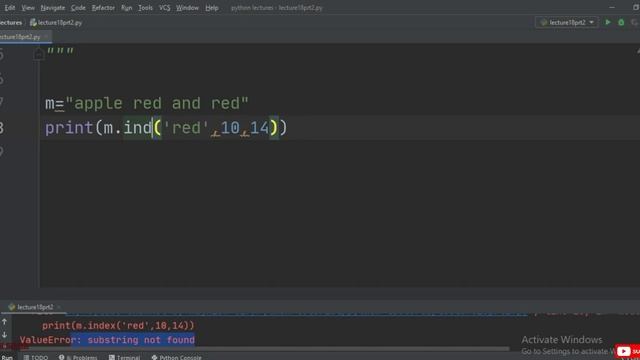The width and height of the screenshot is (640, 360).
Task: Run the script with green play button
Action: click(608, 22)
